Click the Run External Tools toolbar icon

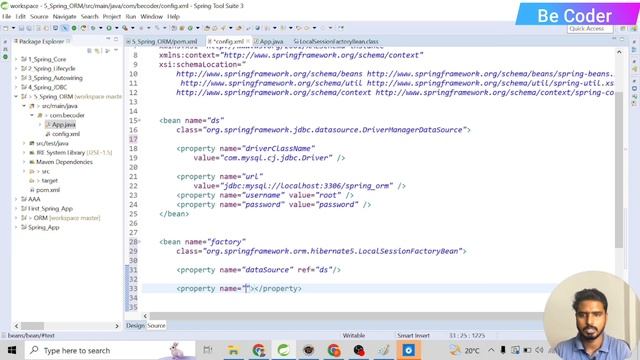(x=125, y=28)
